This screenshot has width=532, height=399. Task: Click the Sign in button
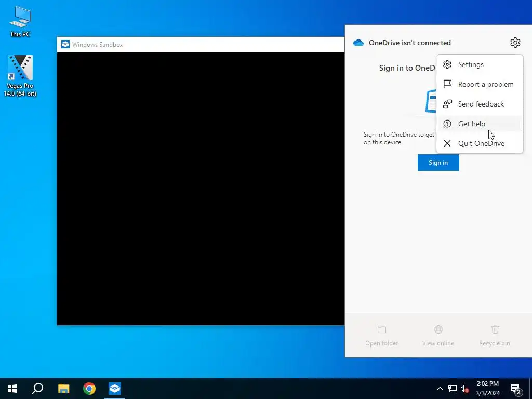438,163
